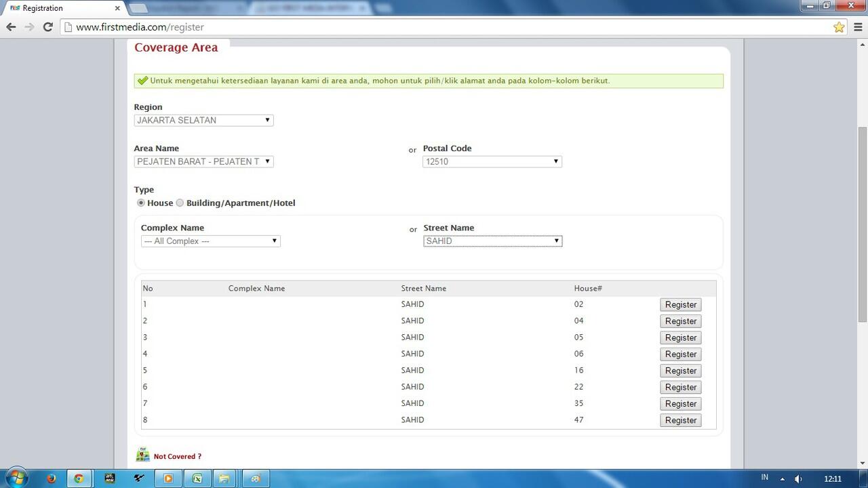Select the Building/Apartment/Hotel radio button

180,203
